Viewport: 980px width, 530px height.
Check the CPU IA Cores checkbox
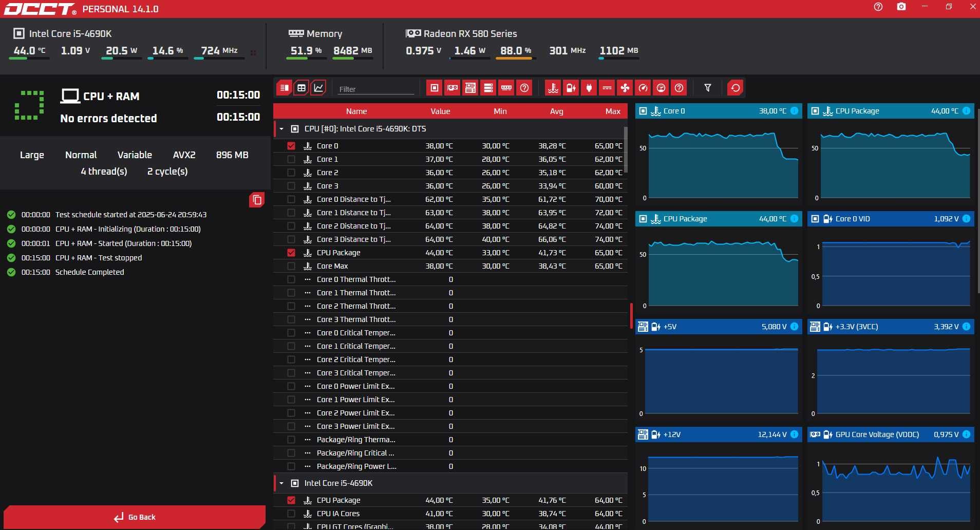pos(291,514)
